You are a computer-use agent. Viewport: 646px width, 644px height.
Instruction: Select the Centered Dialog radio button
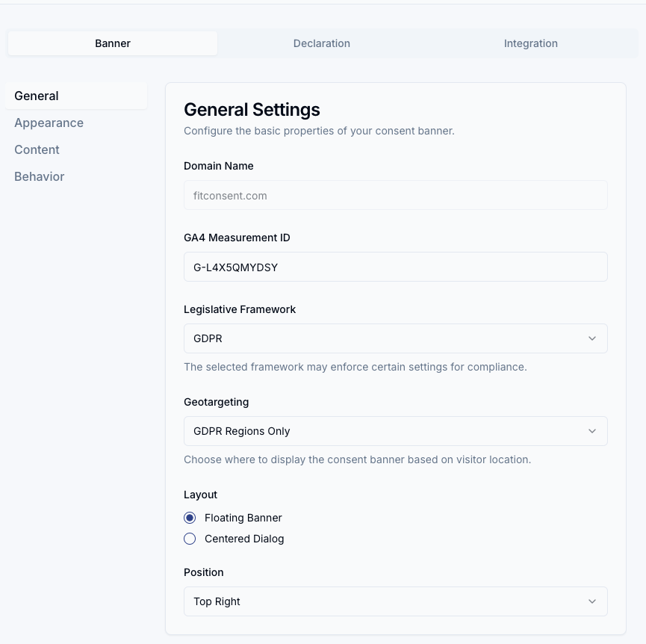[190, 539]
